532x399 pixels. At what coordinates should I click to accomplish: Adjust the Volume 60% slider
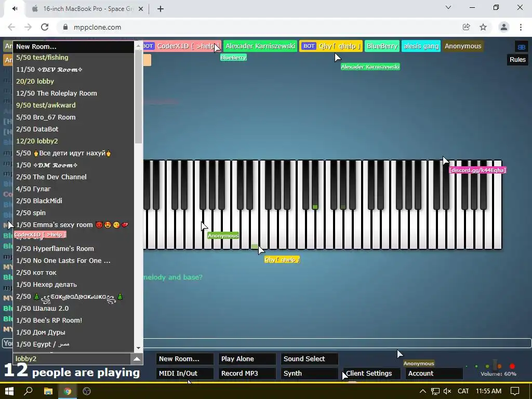click(496, 366)
